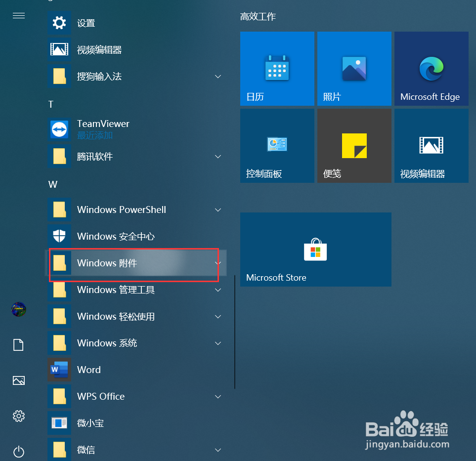The image size is (476, 461).
Task: Open Word from the Start menu
Action: pos(88,370)
